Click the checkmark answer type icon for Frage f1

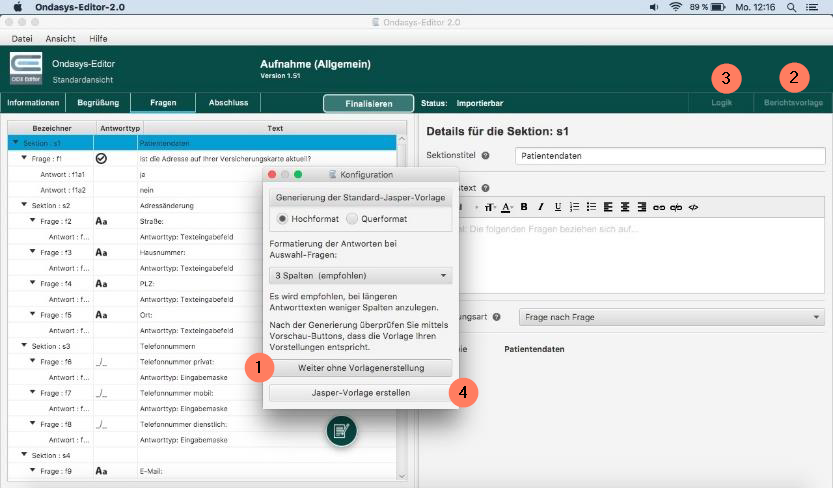(101, 159)
